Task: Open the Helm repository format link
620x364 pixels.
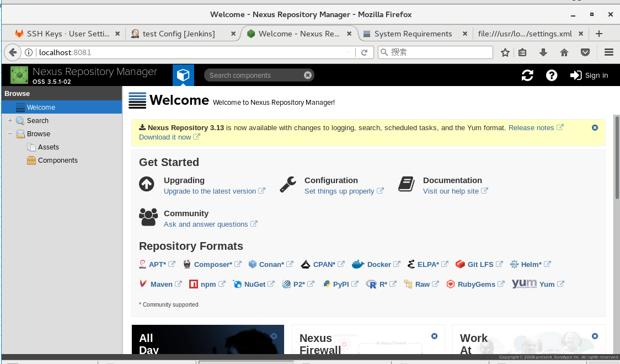Action: 530,264
